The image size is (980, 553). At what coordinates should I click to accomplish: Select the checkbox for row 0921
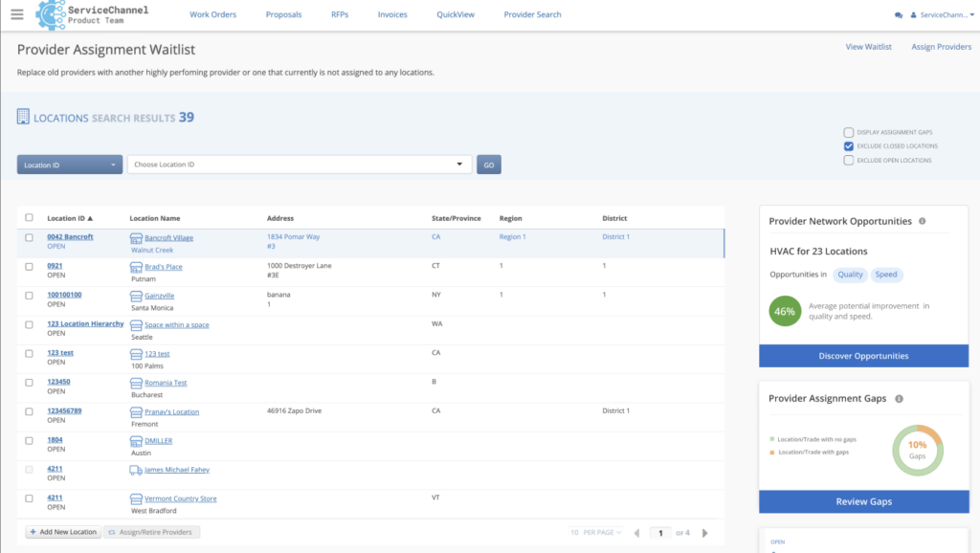tap(29, 267)
